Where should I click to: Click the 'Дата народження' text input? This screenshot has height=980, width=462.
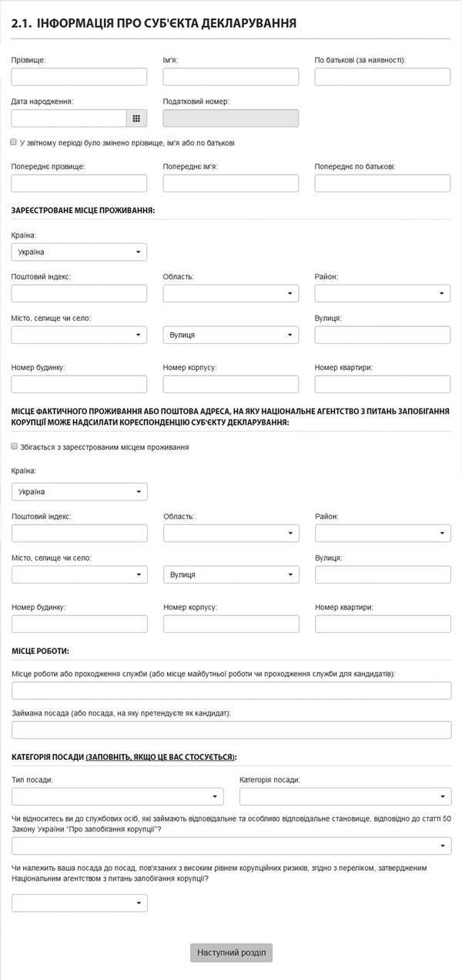pos(69,118)
